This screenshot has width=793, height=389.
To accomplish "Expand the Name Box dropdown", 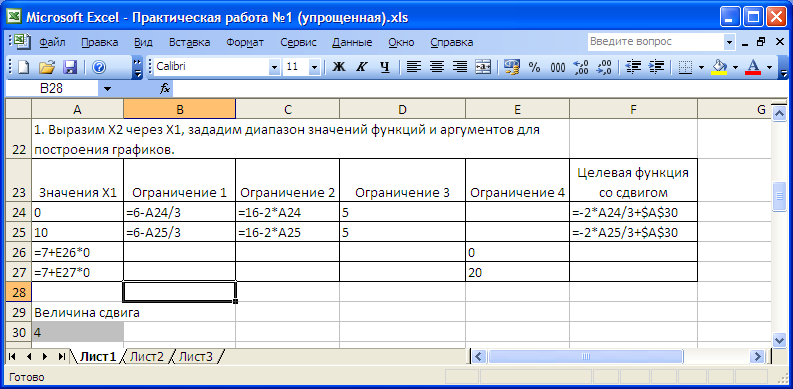I will tap(107, 89).
